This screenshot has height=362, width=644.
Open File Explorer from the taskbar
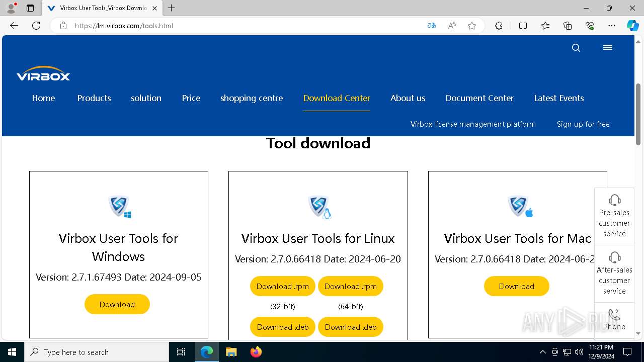[x=231, y=352]
